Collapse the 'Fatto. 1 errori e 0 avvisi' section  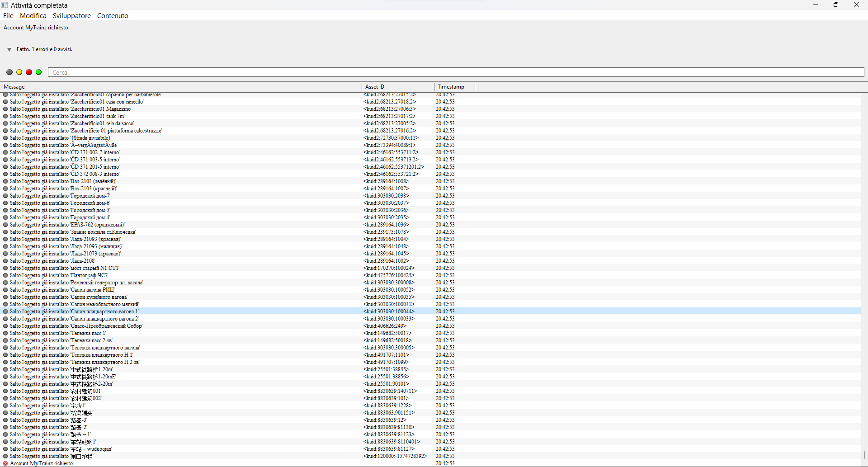tap(9, 50)
